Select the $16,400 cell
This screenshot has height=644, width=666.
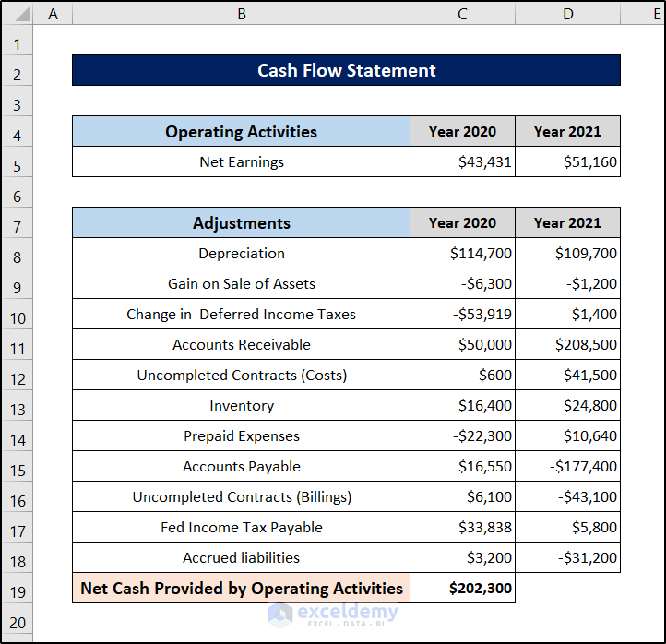coord(462,405)
